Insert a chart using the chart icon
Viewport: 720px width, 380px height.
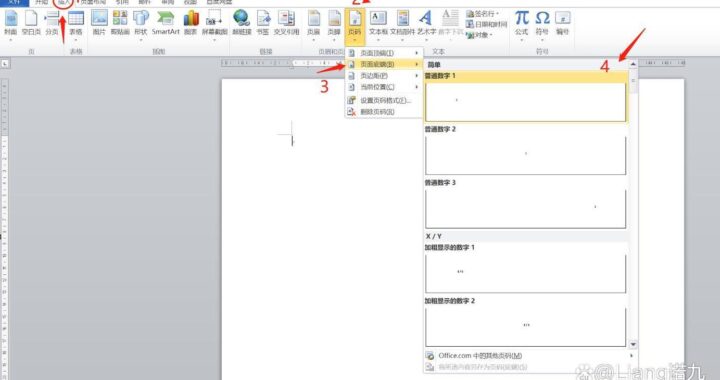pyautogui.click(x=191, y=23)
